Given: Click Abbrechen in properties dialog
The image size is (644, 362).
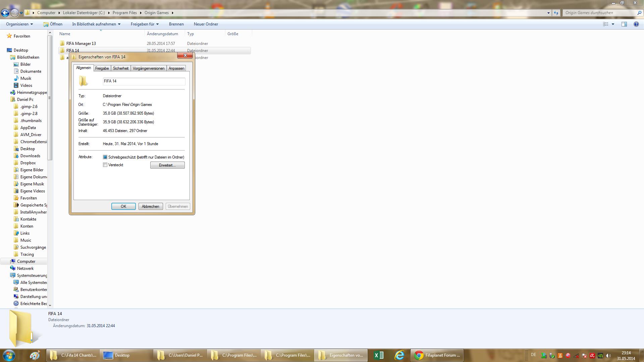Looking at the screenshot, I should [x=150, y=206].
